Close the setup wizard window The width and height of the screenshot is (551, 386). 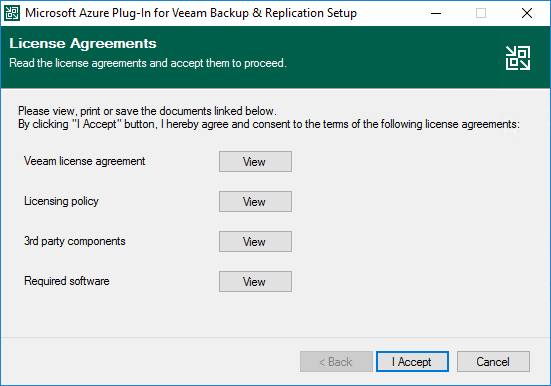tap(526, 13)
